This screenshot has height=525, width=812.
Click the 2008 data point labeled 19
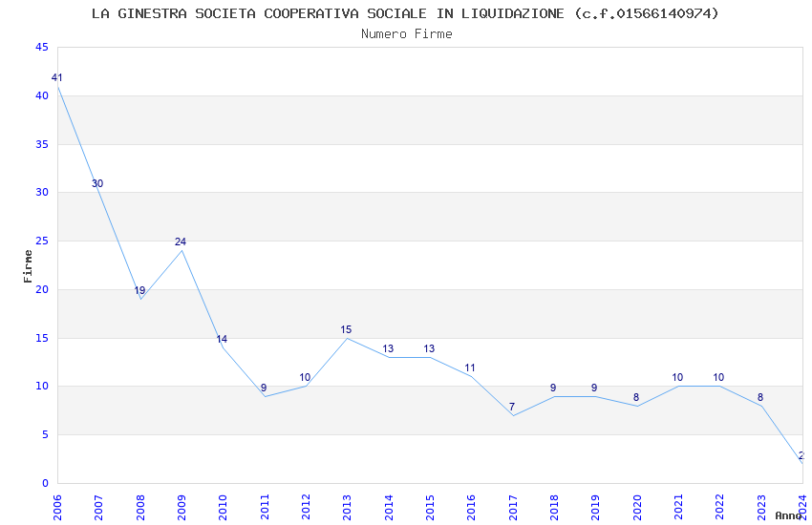pyautogui.click(x=140, y=299)
